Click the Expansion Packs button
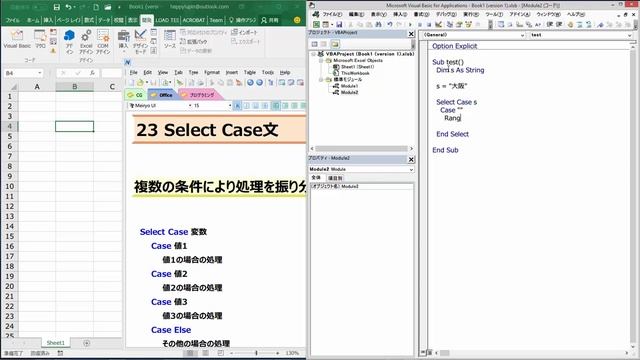This screenshot has width=640, height=360. 193,41
